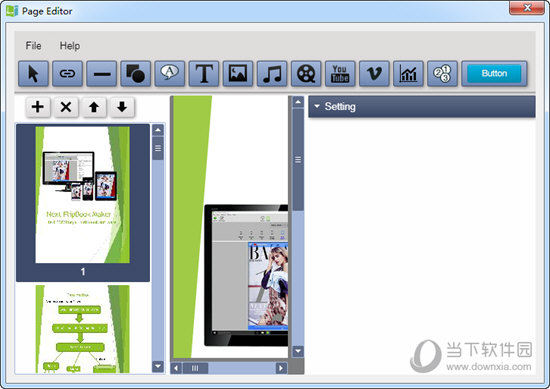Move the page down in the list

(x=122, y=107)
